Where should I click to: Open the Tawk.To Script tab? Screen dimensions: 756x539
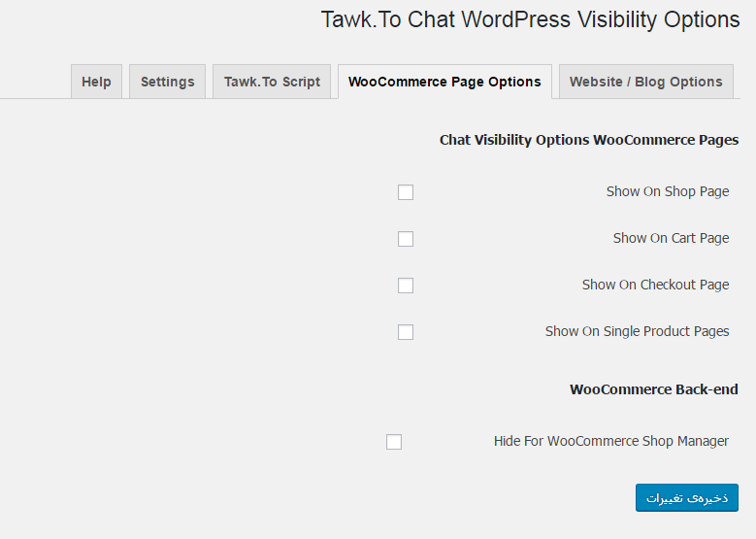272,82
